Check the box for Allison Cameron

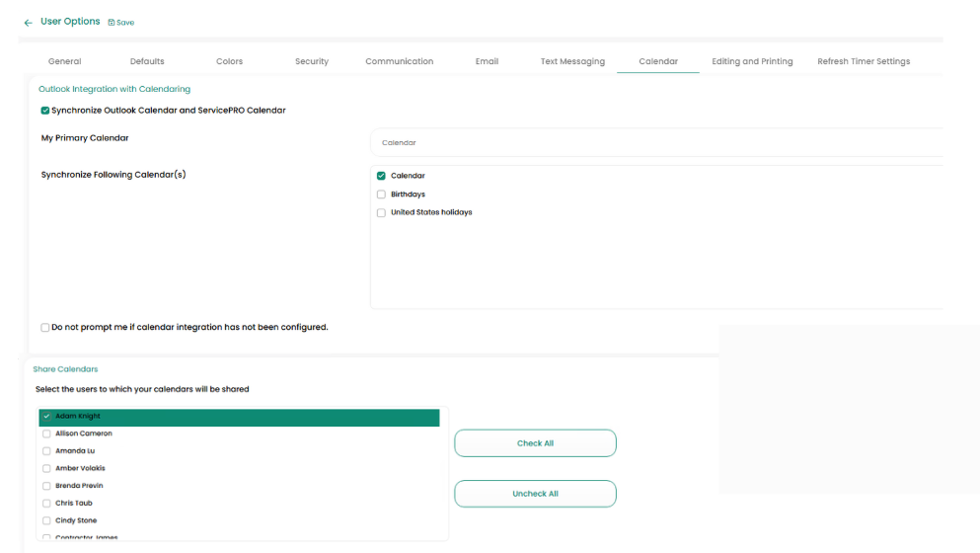click(46, 434)
